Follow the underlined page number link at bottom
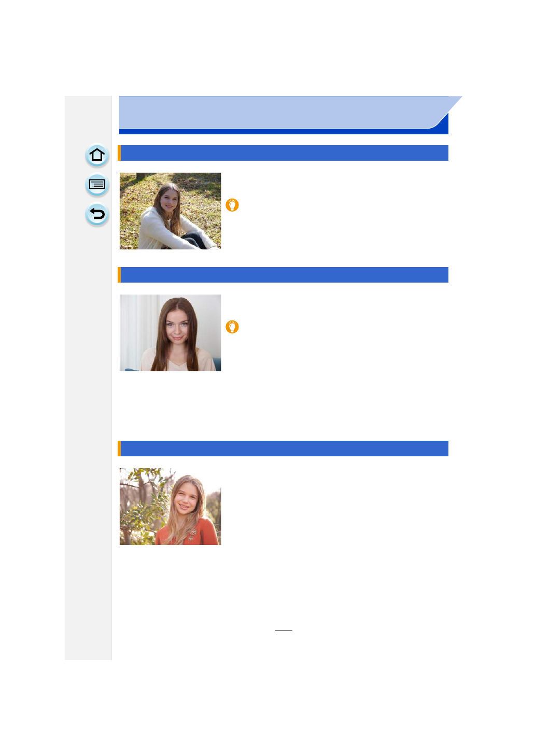 (x=284, y=630)
